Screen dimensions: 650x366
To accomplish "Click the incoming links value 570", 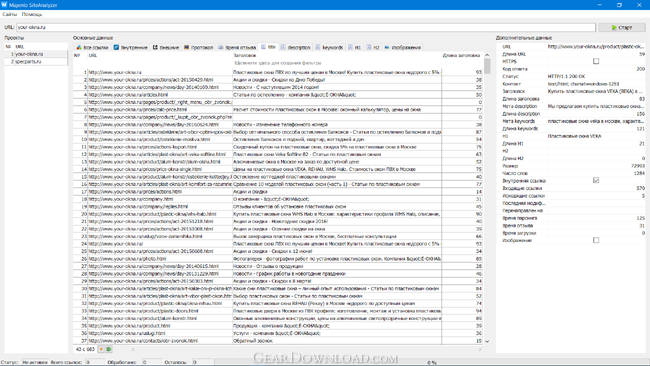I will (x=640, y=188).
